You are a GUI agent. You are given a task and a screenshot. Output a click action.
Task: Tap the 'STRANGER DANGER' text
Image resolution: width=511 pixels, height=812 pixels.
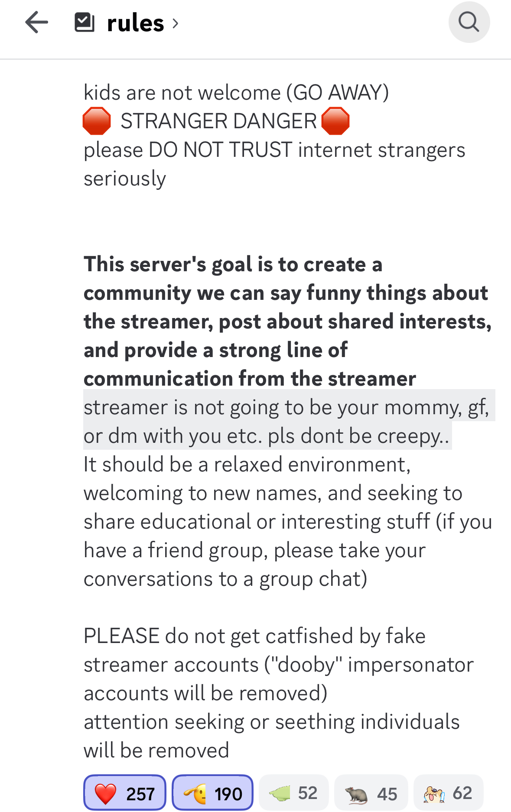[218, 121]
